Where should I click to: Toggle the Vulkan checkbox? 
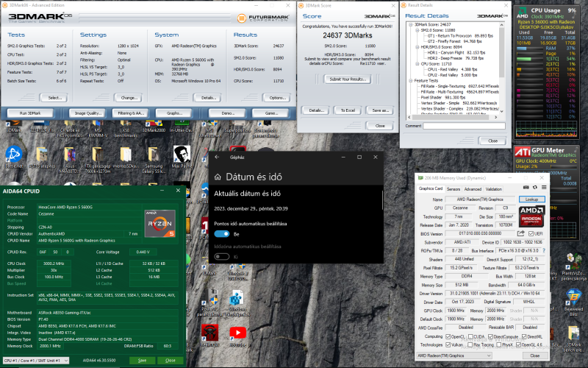click(x=448, y=344)
